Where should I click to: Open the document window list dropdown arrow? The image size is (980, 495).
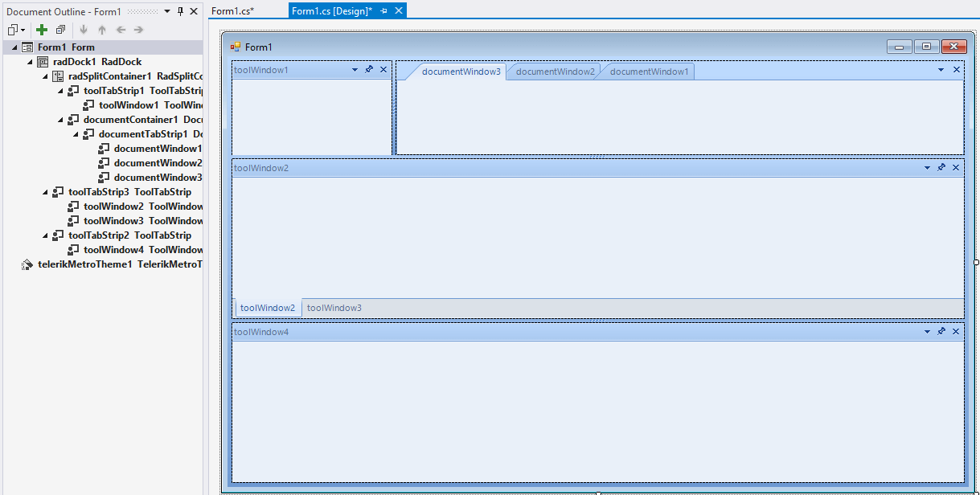(940, 71)
